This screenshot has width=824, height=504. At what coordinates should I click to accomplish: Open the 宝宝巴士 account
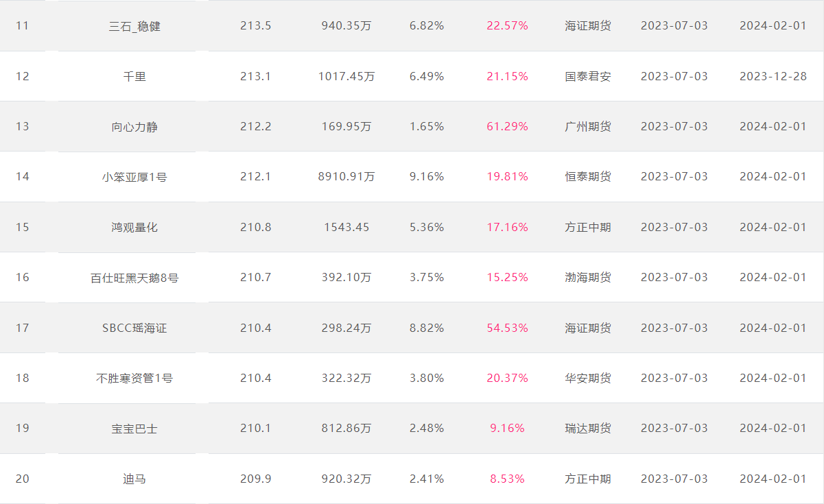134,429
